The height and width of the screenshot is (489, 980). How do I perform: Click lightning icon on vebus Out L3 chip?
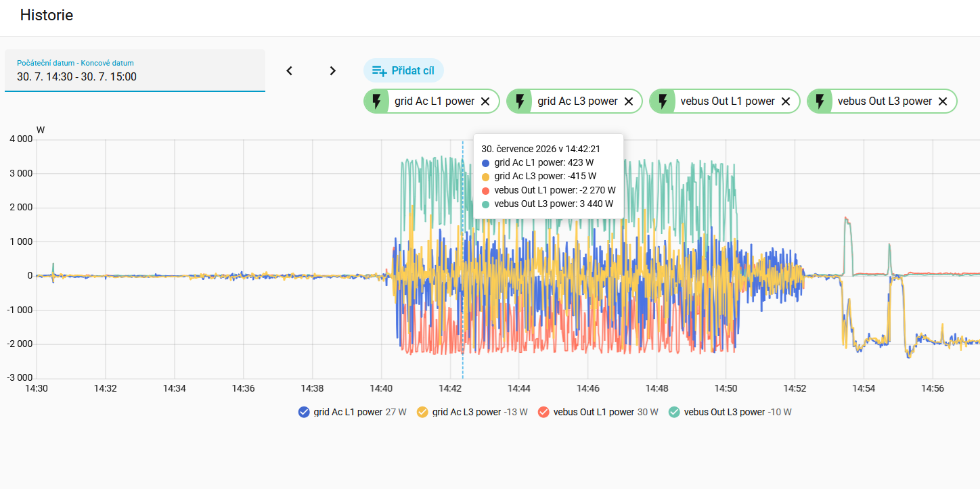(x=820, y=101)
